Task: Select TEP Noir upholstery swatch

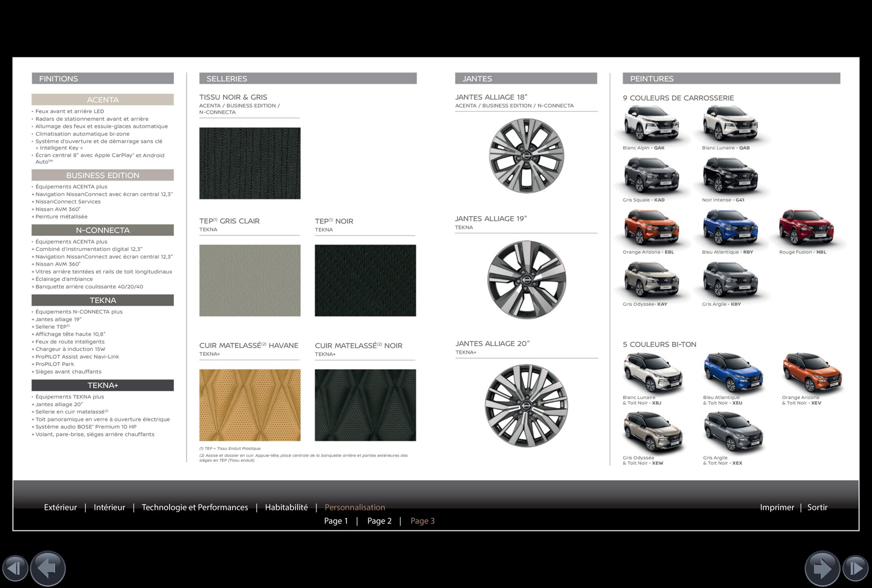Action: pyautogui.click(x=365, y=280)
